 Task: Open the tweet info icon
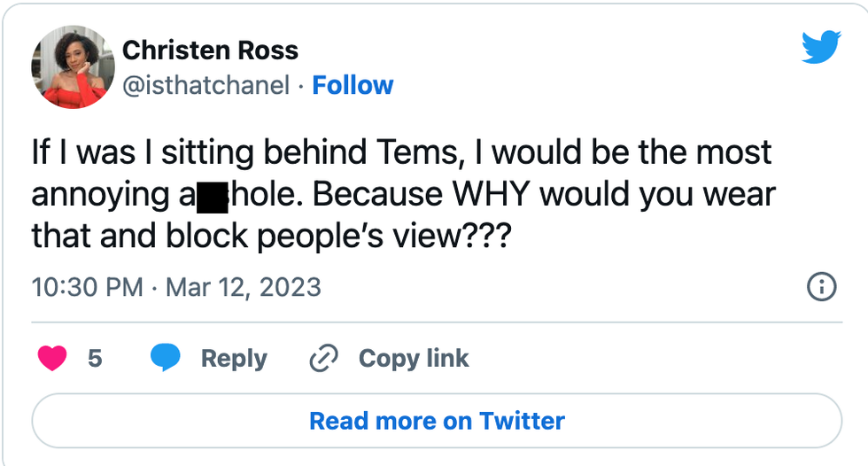tap(821, 287)
